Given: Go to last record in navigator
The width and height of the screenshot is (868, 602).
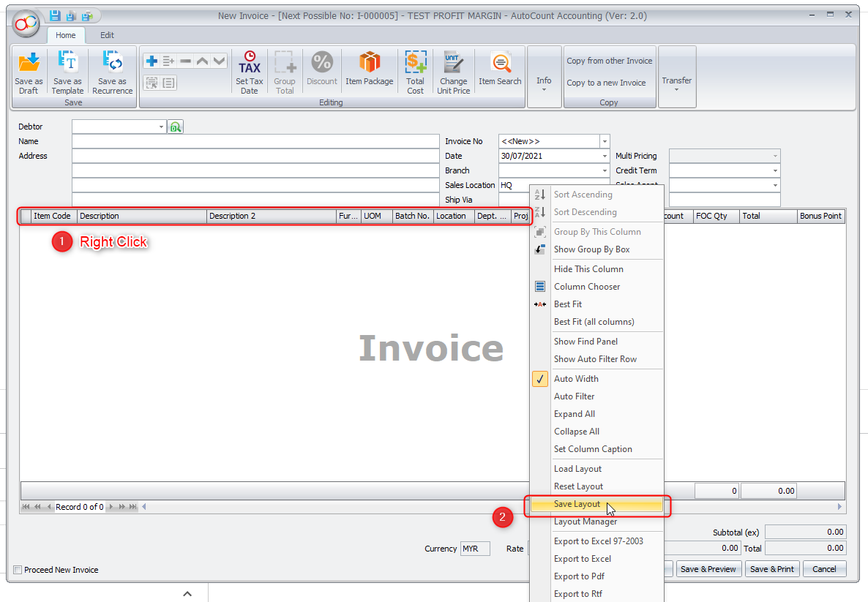Looking at the screenshot, I should 133,507.
